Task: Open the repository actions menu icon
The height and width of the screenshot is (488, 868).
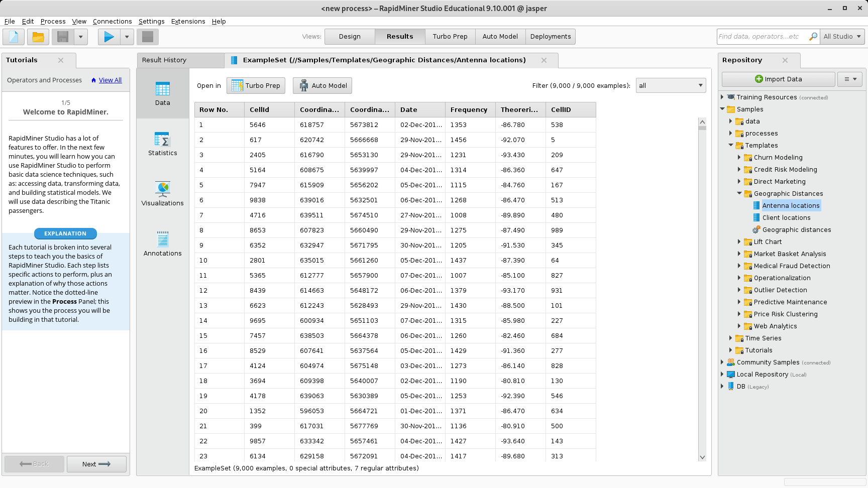Action: pyautogui.click(x=849, y=79)
